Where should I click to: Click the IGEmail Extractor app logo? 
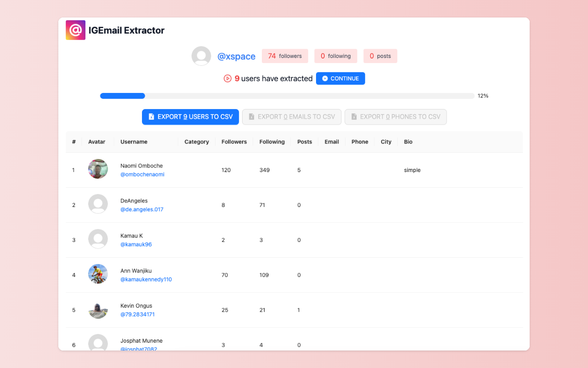tap(75, 30)
